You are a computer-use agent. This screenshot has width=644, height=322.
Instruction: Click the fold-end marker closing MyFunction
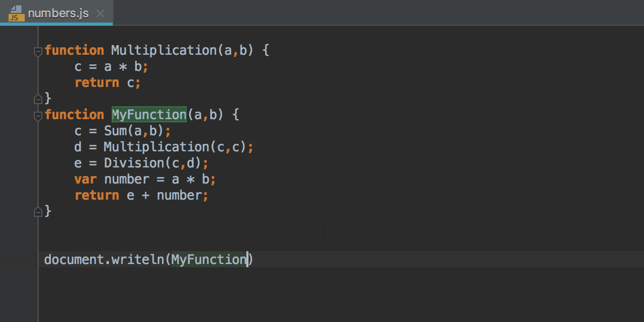point(38,211)
